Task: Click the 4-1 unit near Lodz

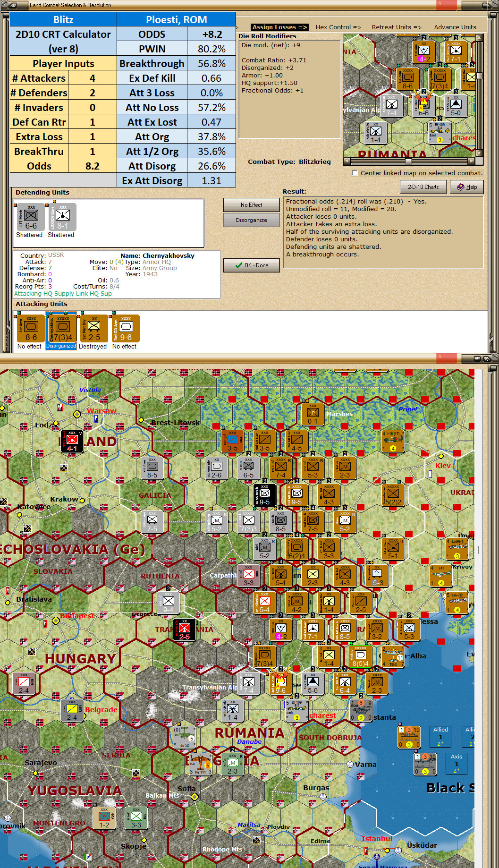Action: (72, 441)
